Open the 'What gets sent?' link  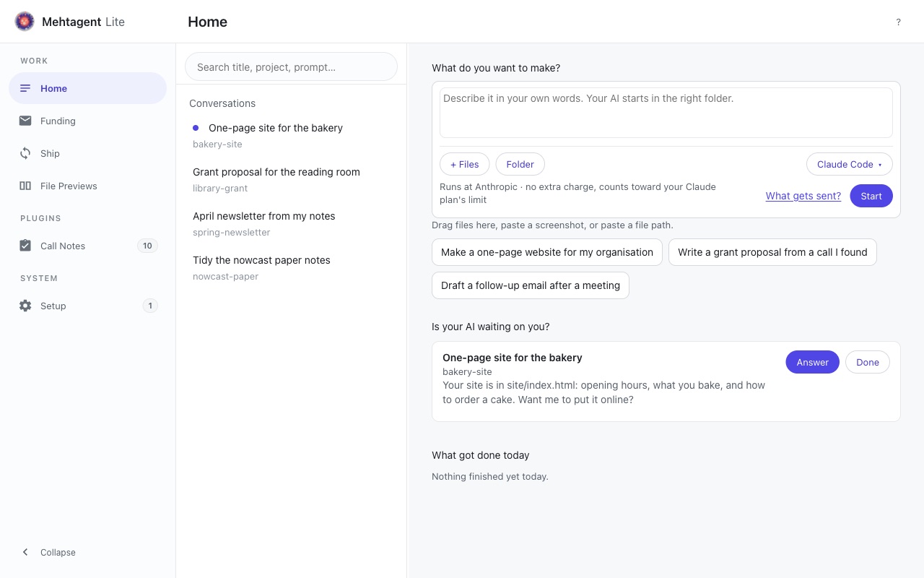[803, 196]
